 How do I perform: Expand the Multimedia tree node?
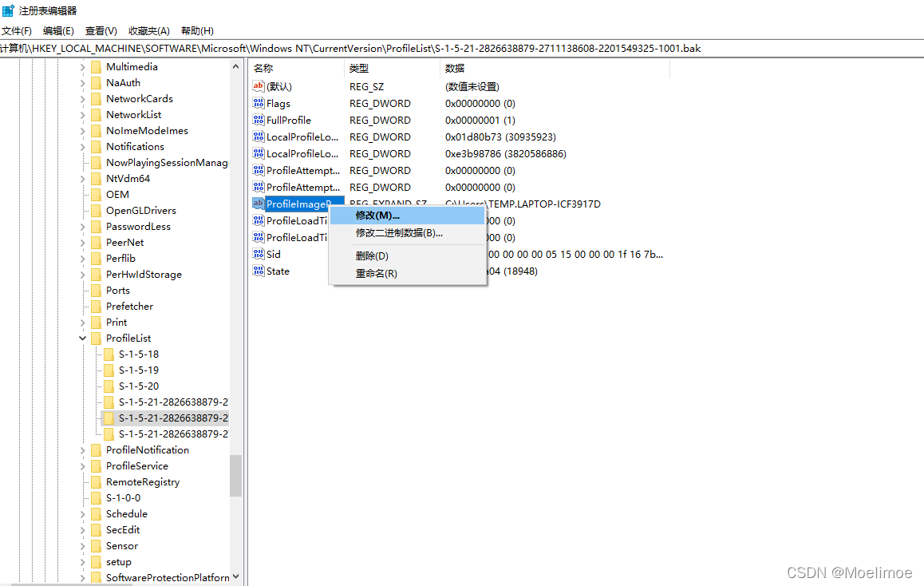82,67
